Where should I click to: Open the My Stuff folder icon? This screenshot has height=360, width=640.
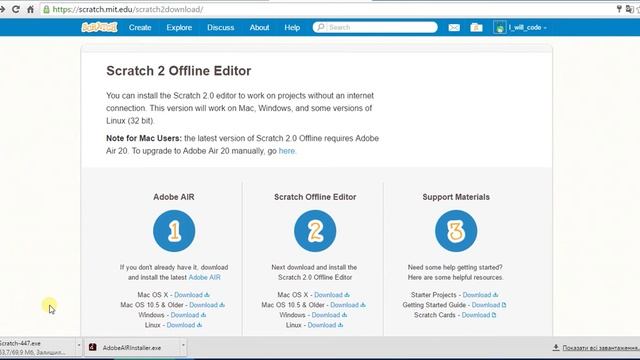pos(476,27)
